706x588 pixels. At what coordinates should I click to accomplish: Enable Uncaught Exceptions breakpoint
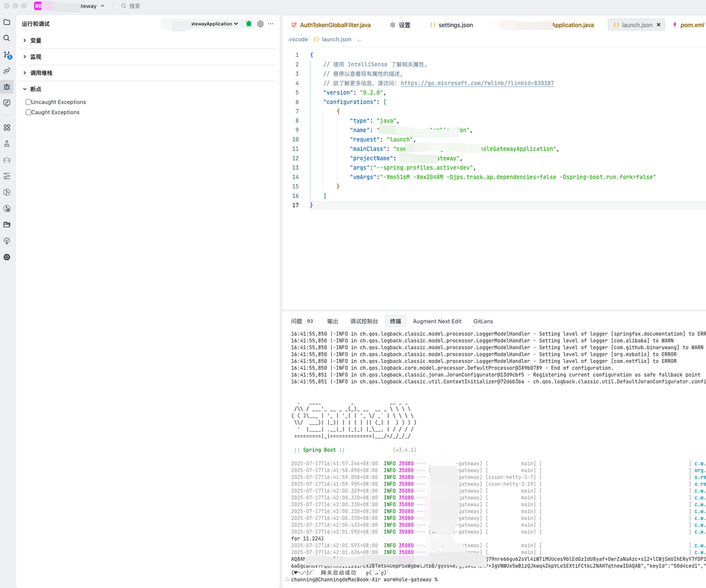pyautogui.click(x=28, y=102)
